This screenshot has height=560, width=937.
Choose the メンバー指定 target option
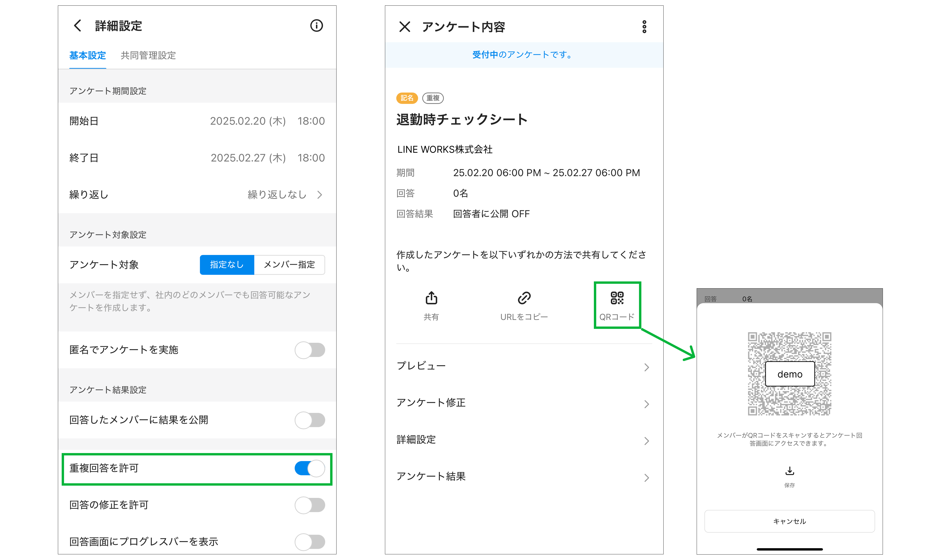(289, 264)
